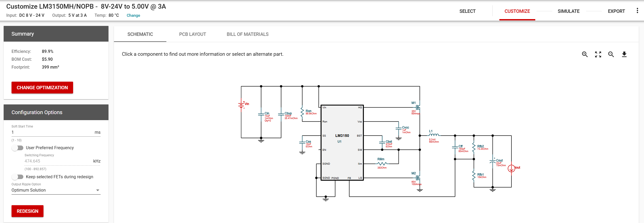Select the Cbyp capacitor component

[281, 114]
